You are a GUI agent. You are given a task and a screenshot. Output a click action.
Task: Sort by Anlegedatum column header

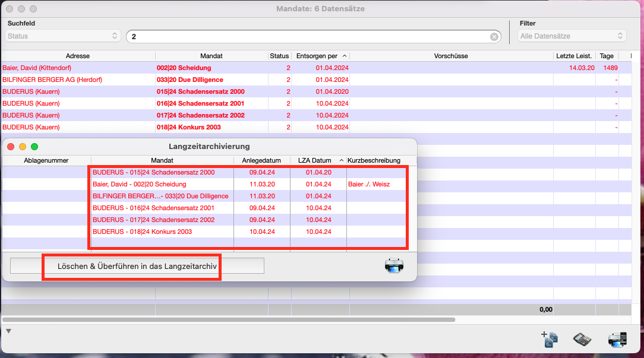(x=261, y=160)
